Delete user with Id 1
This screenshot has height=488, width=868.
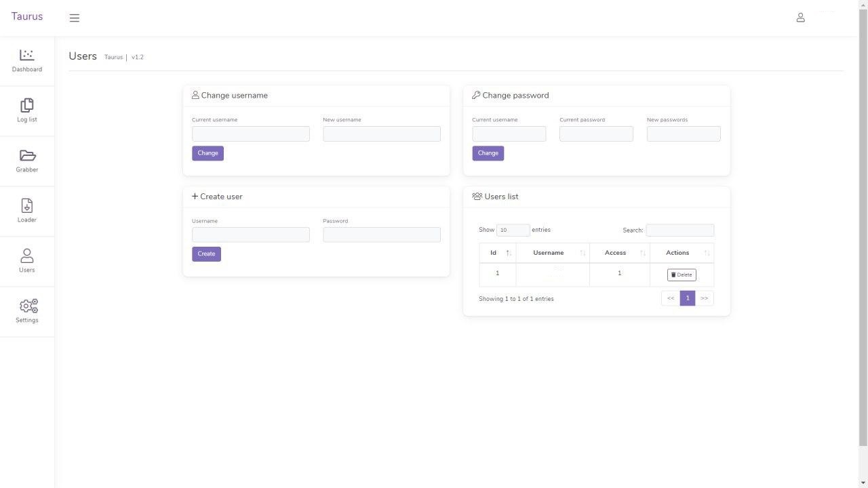coord(682,274)
